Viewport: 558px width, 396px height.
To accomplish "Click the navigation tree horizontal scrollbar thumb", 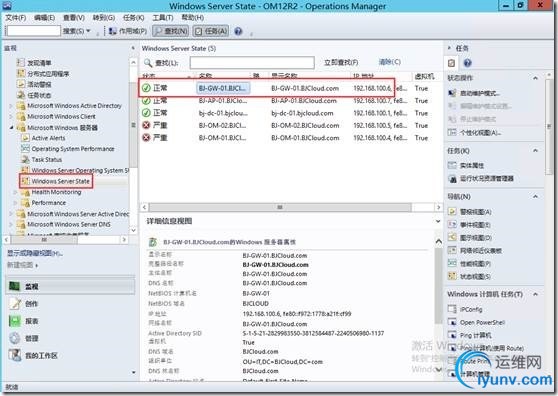I will [44, 240].
